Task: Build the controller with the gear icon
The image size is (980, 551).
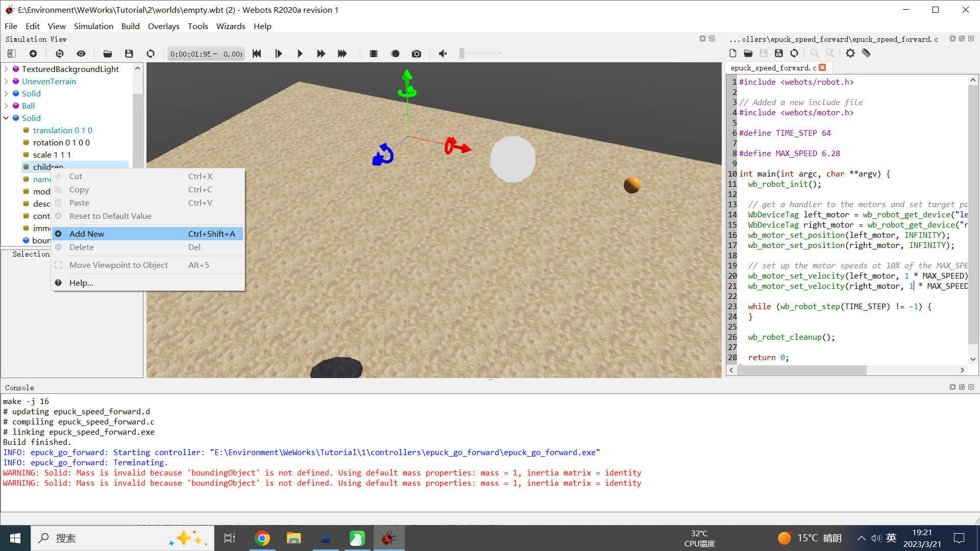Action: coord(850,53)
